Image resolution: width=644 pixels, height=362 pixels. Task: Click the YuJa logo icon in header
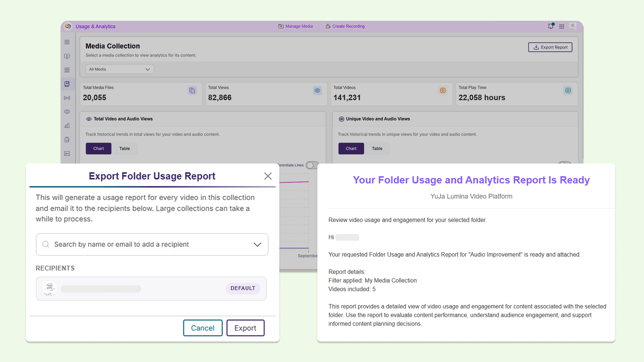68,26
